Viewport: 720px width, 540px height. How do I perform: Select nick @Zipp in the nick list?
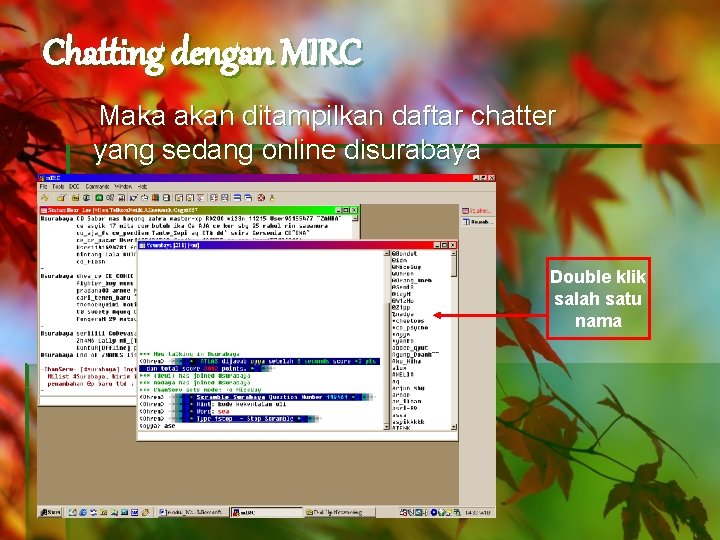coord(401,307)
